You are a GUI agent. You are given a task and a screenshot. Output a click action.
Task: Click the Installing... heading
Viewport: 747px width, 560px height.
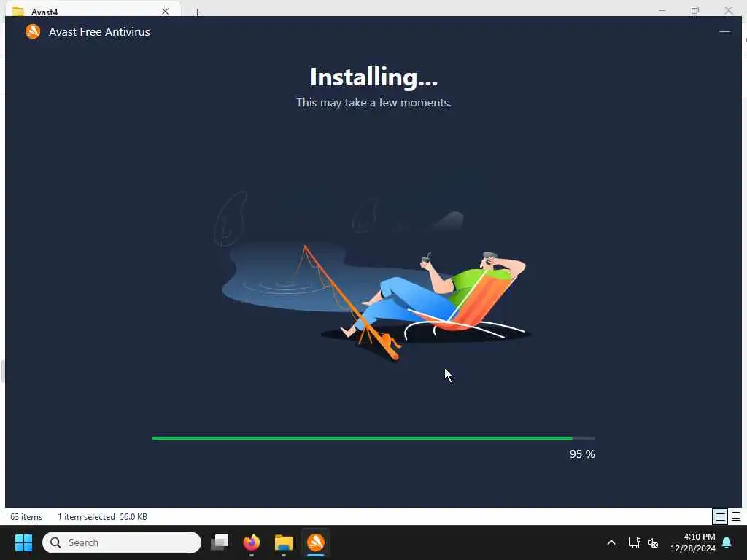click(x=373, y=77)
